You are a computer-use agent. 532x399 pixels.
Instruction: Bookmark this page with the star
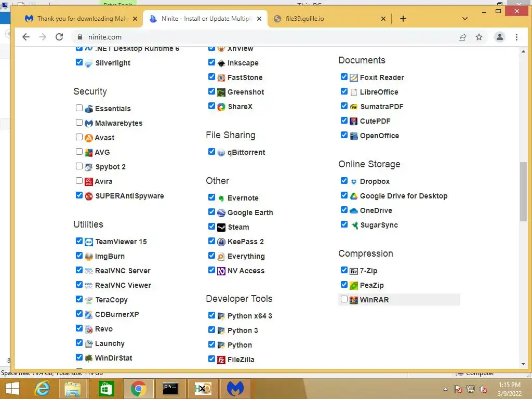pos(479,37)
